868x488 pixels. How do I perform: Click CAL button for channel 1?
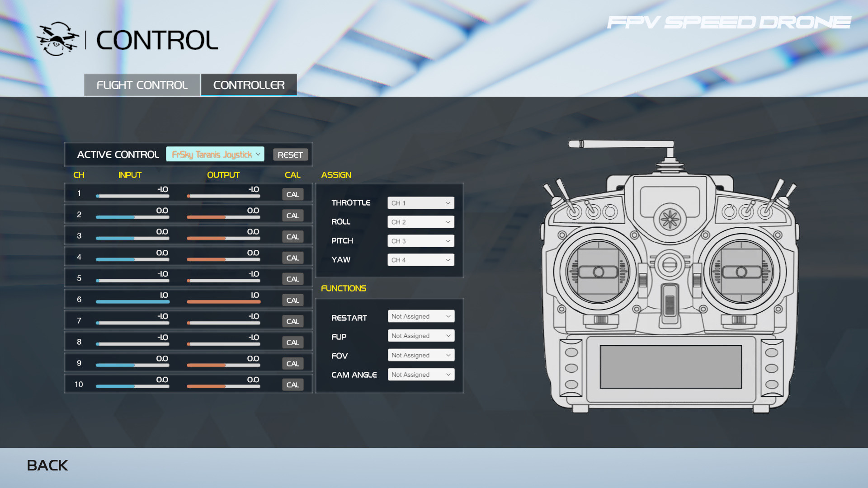(x=292, y=194)
